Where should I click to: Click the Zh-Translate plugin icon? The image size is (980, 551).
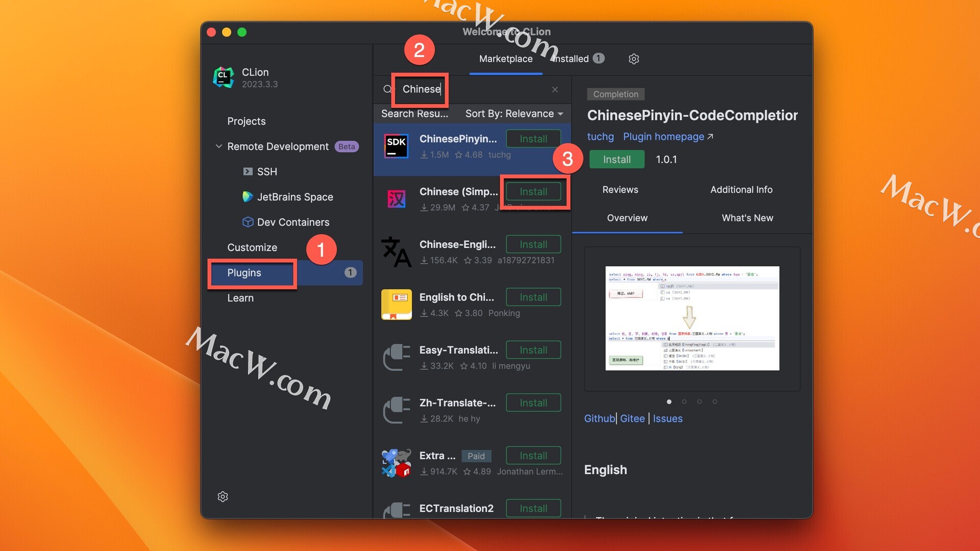397,410
